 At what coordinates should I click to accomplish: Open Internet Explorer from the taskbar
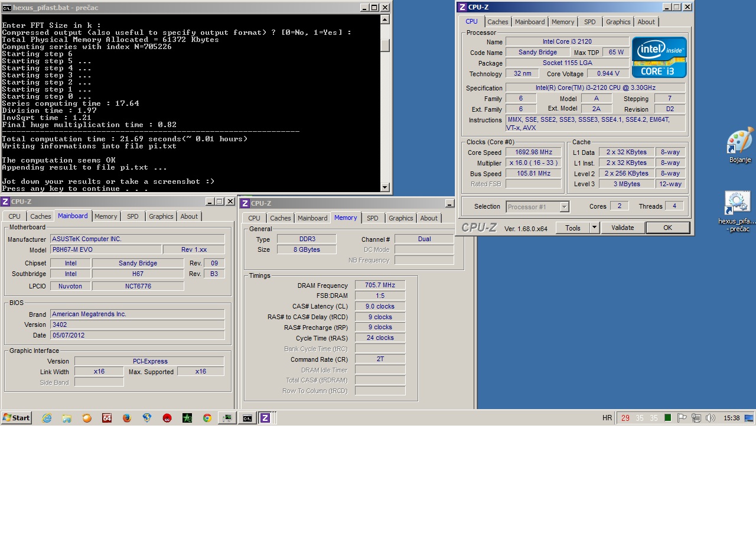(x=47, y=418)
